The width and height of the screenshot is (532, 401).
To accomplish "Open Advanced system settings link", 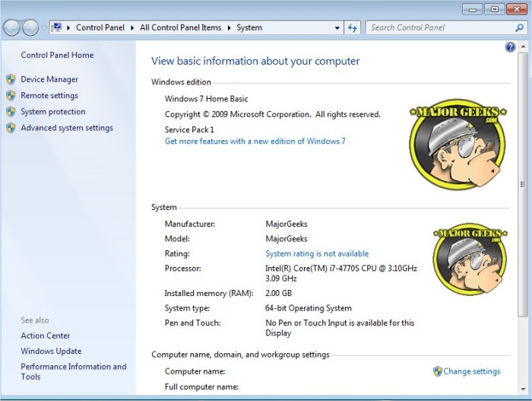I will [x=67, y=128].
